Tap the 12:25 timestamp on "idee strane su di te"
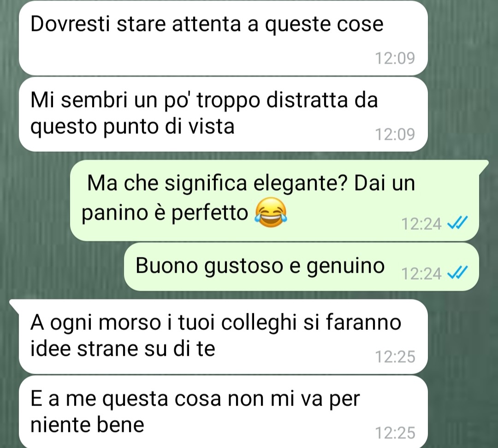The width and height of the screenshot is (498, 448). (x=395, y=357)
